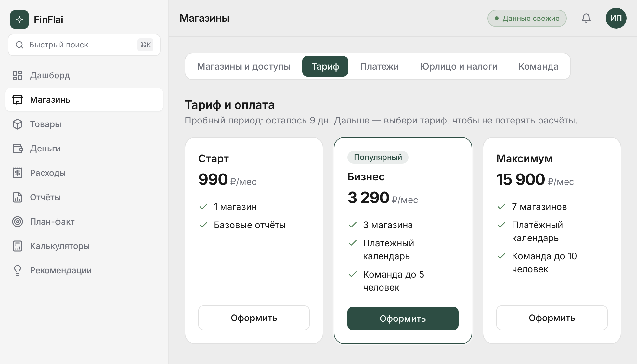Open the ИП user avatar menu
Screen dimensions: 637x364
[x=616, y=18]
